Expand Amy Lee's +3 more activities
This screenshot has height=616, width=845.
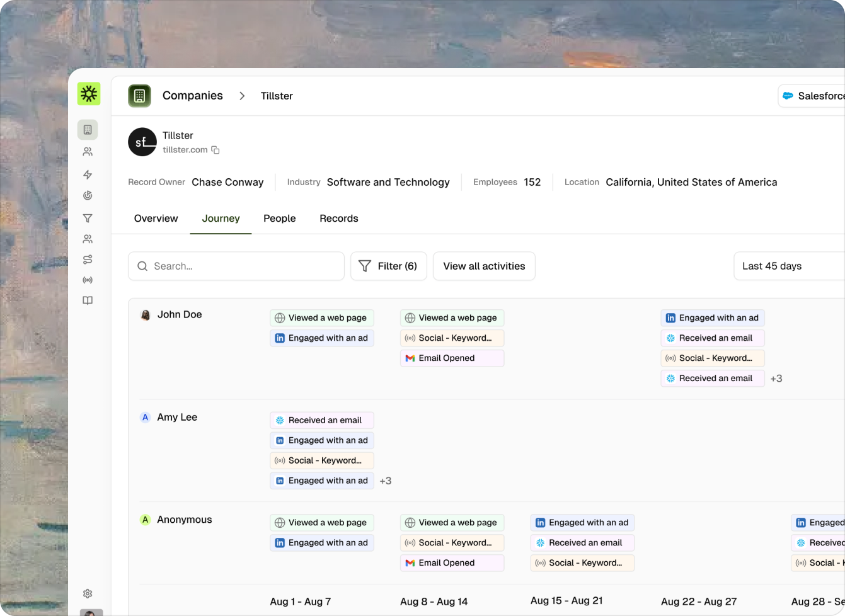(386, 481)
